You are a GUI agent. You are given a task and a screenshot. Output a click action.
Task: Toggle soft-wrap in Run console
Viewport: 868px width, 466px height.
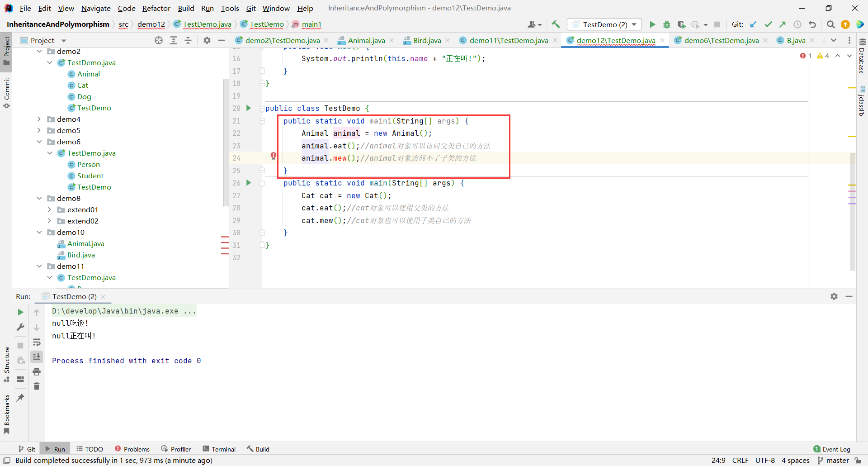[x=37, y=342]
